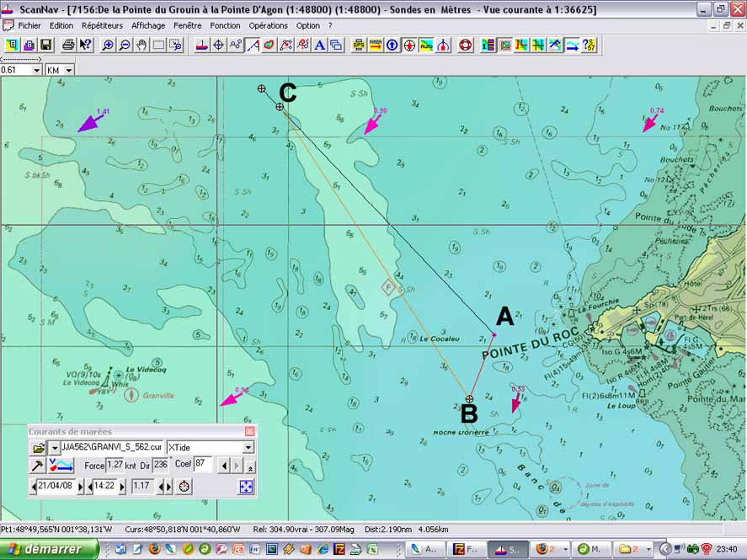Open the Option menu
The width and height of the screenshot is (747, 560).
(307, 26)
